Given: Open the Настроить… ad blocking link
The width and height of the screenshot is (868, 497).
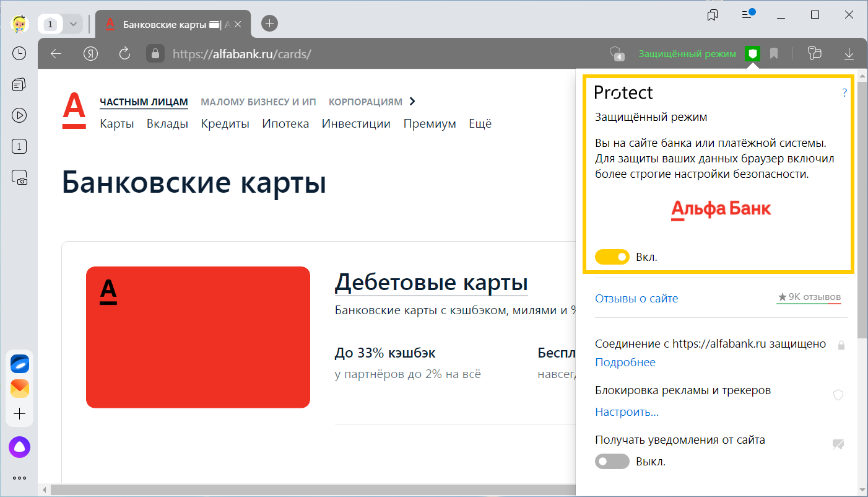Looking at the screenshot, I should (x=627, y=411).
